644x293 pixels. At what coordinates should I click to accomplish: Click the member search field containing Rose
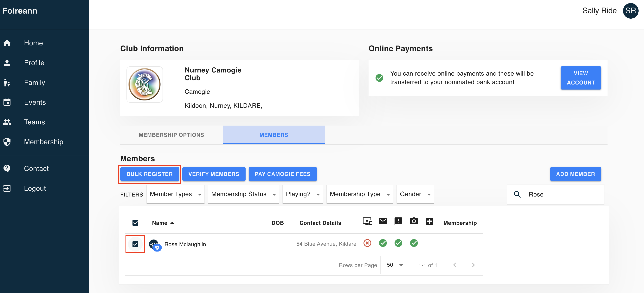(556, 194)
